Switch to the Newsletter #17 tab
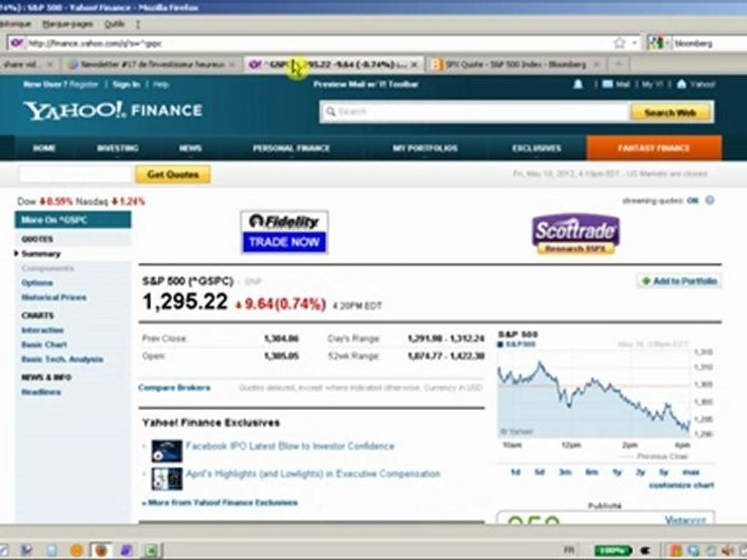This screenshot has width=747, height=560. 152,65
